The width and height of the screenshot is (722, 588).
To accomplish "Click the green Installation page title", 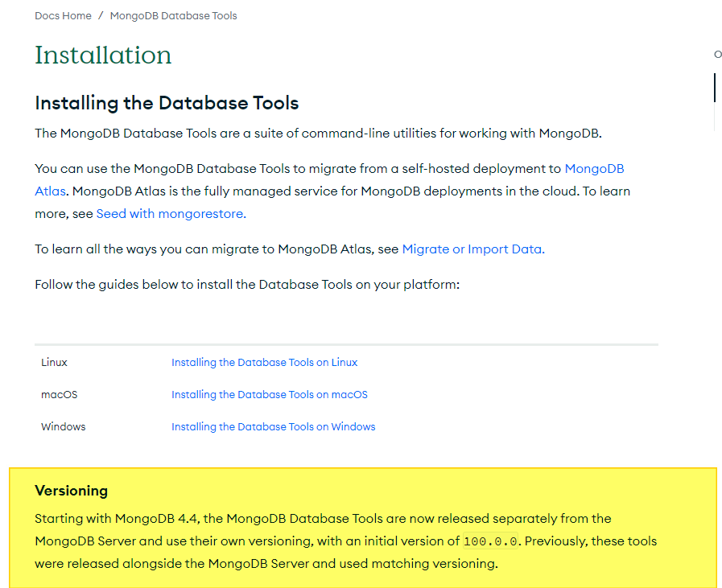I will [x=103, y=56].
